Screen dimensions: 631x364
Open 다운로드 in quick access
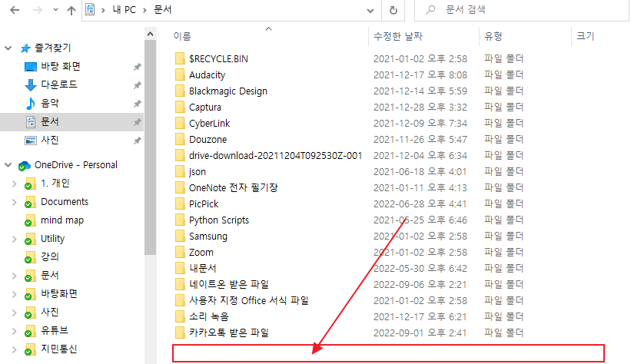click(58, 84)
